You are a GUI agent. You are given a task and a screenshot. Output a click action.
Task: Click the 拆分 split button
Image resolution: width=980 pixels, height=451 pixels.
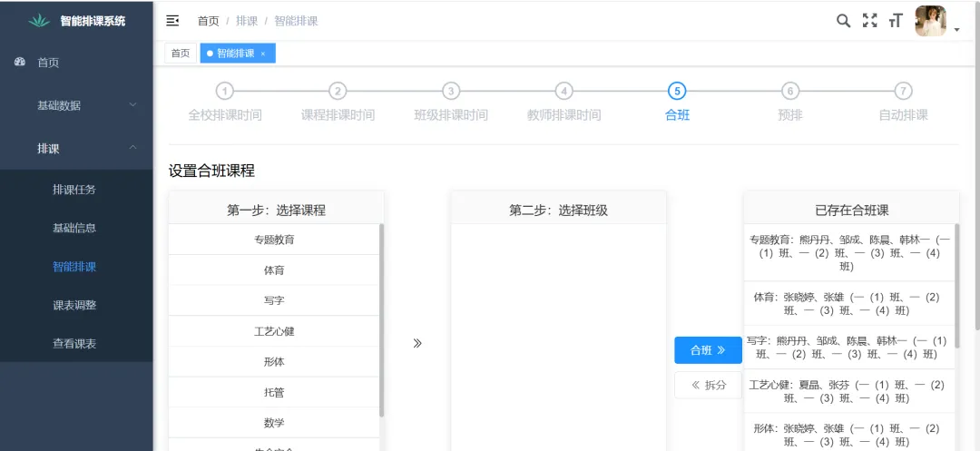point(708,385)
